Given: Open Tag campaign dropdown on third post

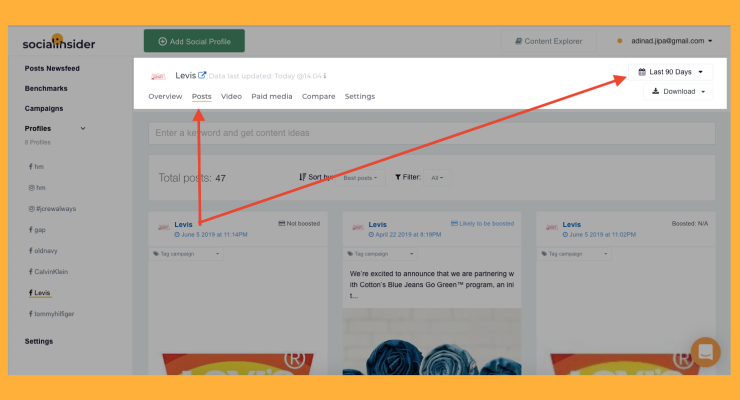Looking at the screenshot, I should pyautogui.click(x=574, y=254).
